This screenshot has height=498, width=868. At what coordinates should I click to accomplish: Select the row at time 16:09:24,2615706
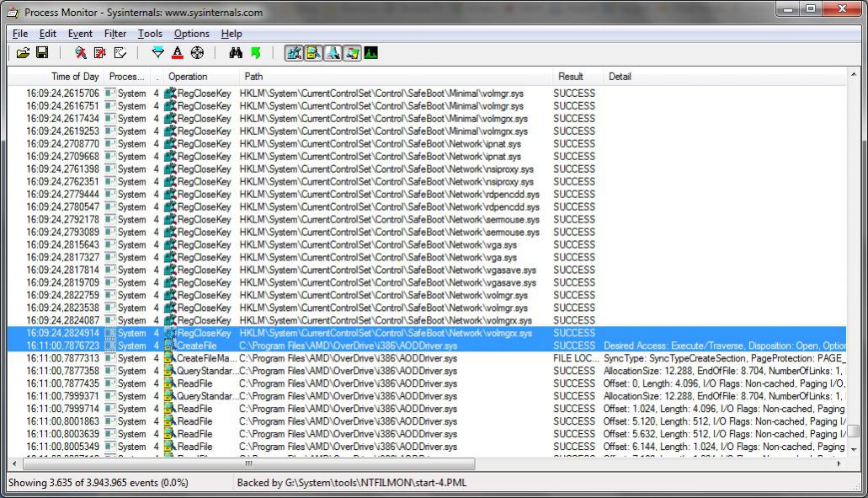pos(427,93)
